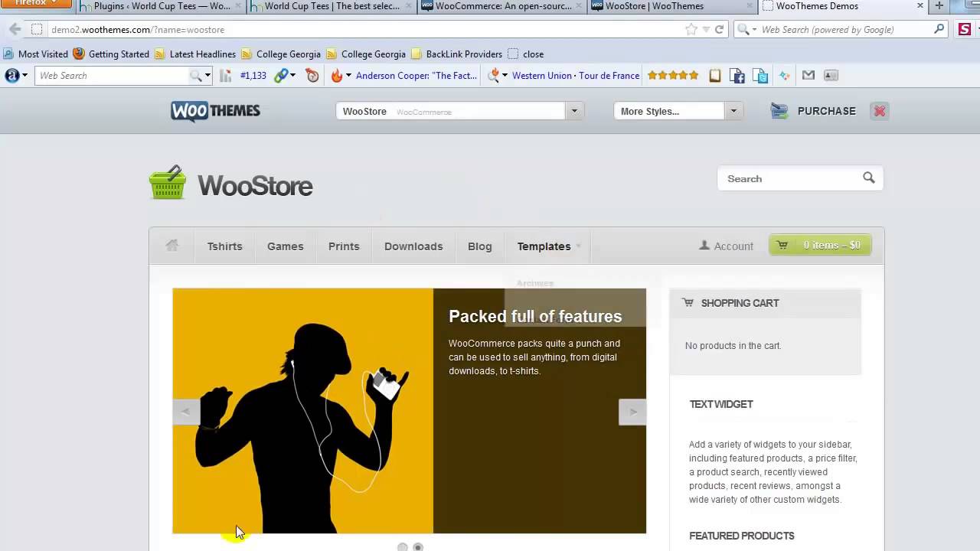Viewport: 980px width, 551px height.
Task: Click the target icon left of the flame
Action: 312,75
